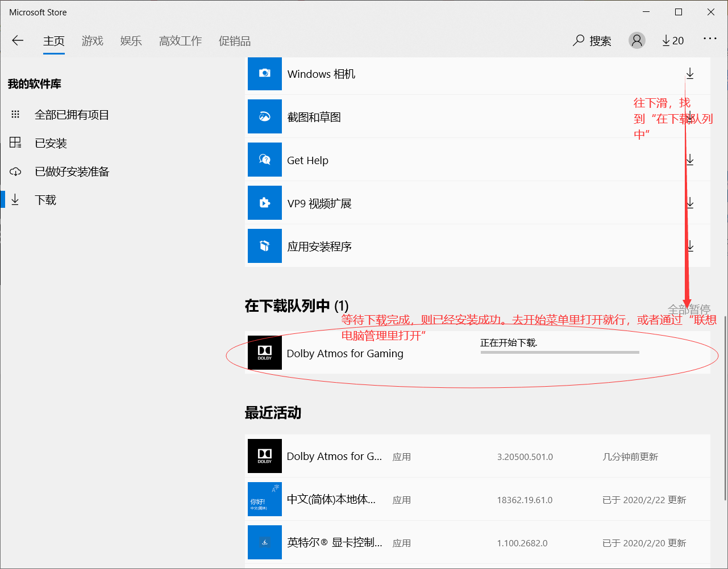
Task: Select 已做好安装准备 in the sidebar
Action: pyautogui.click(x=72, y=171)
